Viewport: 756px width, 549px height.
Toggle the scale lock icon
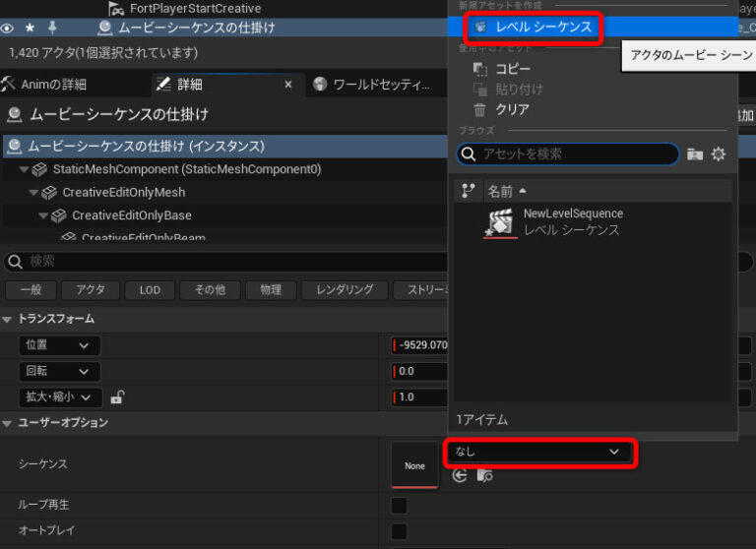point(117,397)
